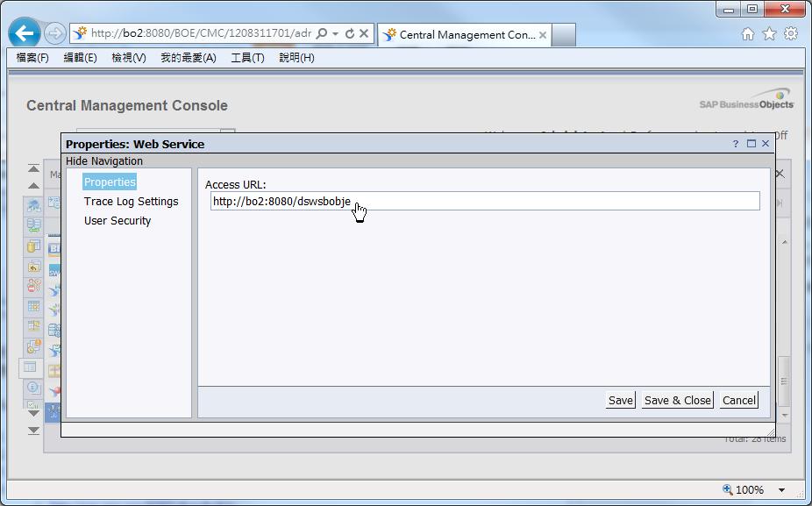Maximize the Properties dialog using its square icon
The height and width of the screenshot is (506, 812).
750,144
